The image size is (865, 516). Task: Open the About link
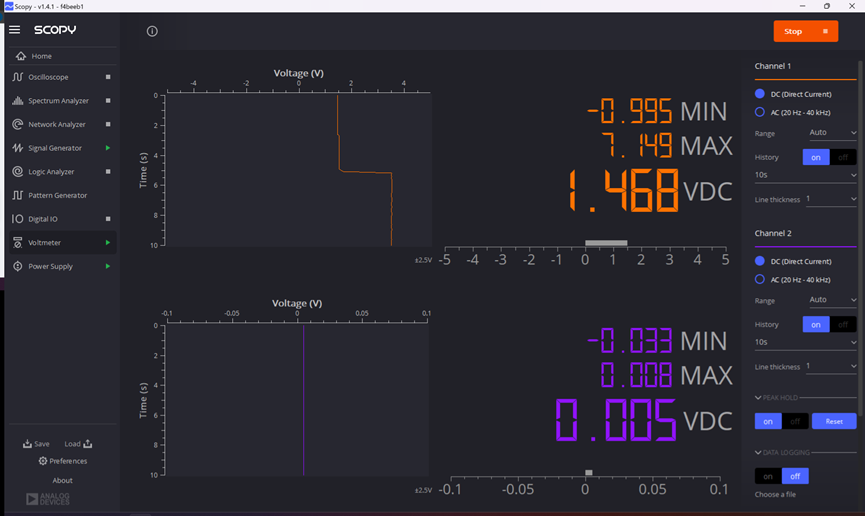[x=62, y=480]
